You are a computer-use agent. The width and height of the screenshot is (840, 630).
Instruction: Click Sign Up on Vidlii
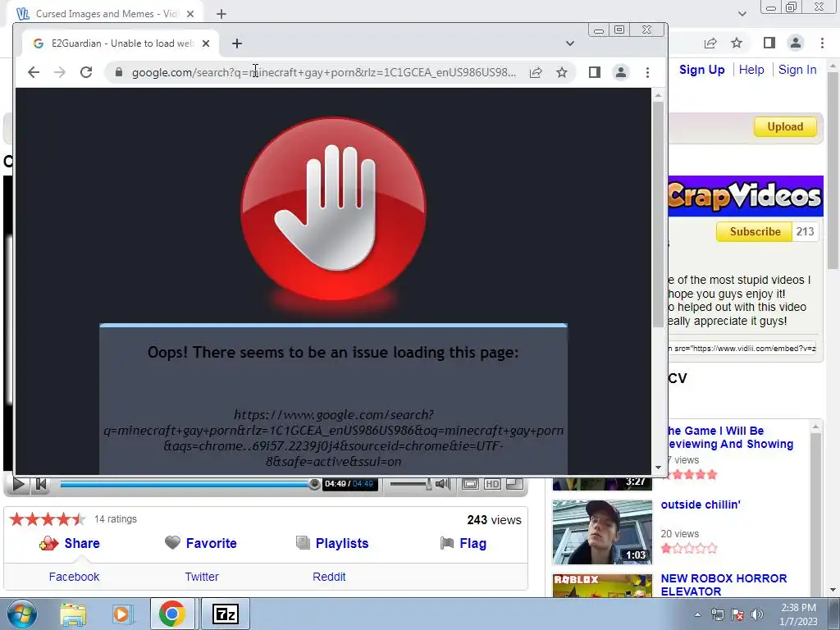pyautogui.click(x=702, y=70)
